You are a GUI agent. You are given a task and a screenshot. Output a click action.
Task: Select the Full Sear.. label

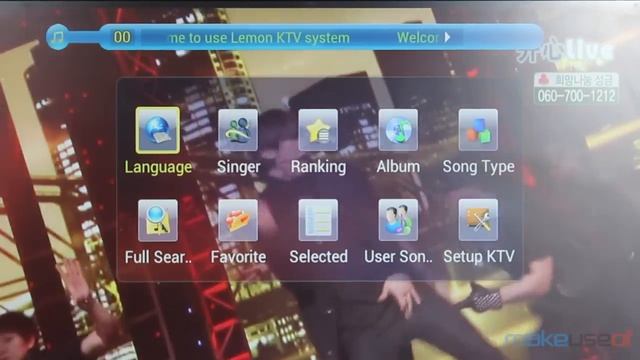coord(158,257)
